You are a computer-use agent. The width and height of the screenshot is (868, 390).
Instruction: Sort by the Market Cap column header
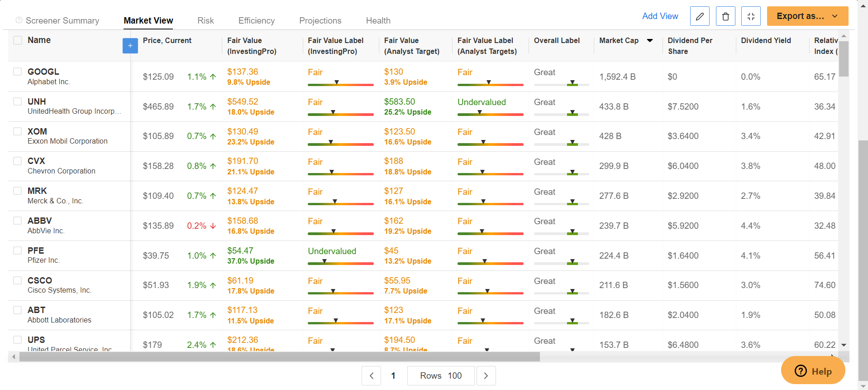point(619,40)
